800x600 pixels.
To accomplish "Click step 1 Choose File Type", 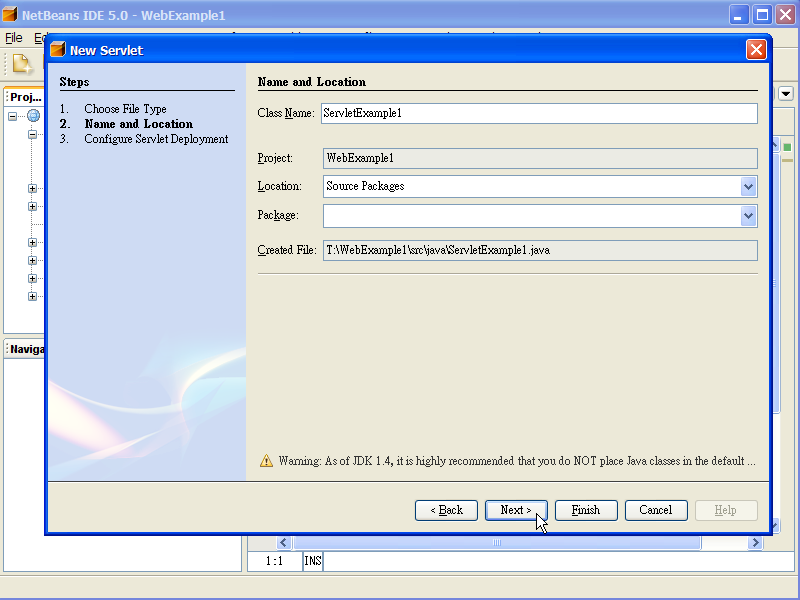I will point(125,109).
